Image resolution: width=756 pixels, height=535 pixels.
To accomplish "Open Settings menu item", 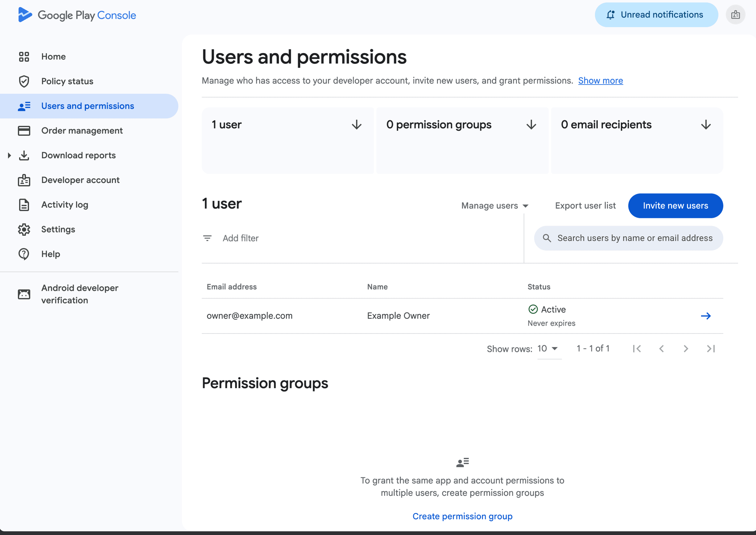I will [89, 230].
